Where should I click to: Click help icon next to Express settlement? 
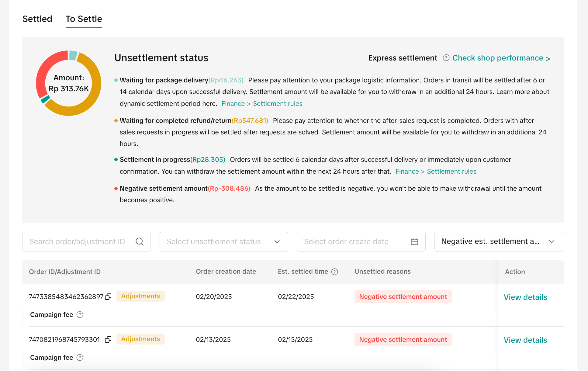click(x=446, y=58)
